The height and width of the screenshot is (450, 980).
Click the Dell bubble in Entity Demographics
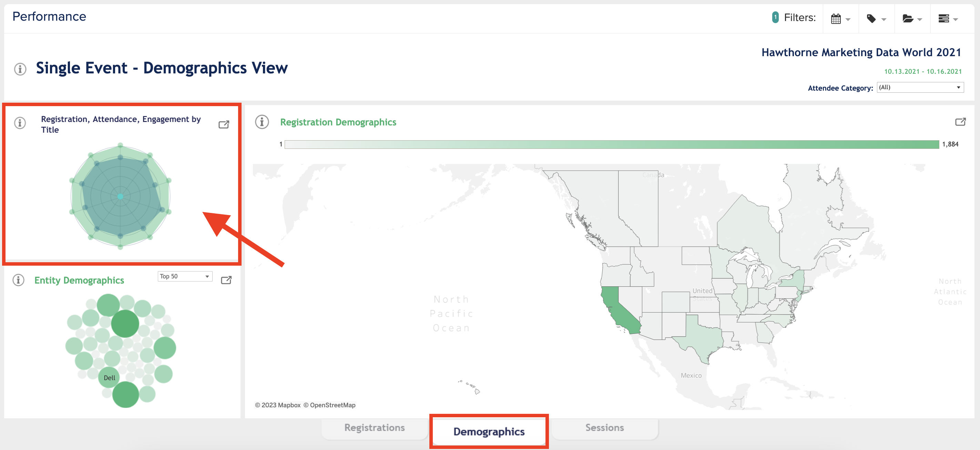109,378
